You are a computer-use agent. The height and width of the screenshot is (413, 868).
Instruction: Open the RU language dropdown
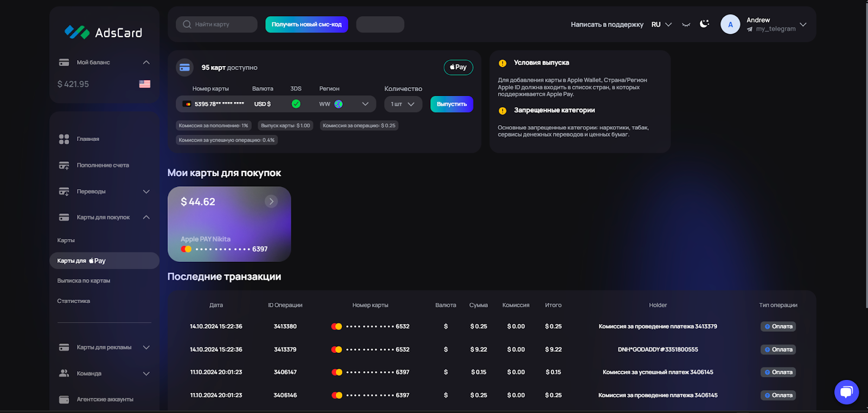pyautogui.click(x=661, y=24)
